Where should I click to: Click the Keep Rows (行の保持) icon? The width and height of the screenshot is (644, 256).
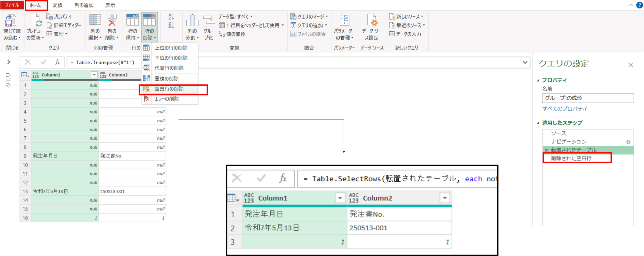pos(133,20)
